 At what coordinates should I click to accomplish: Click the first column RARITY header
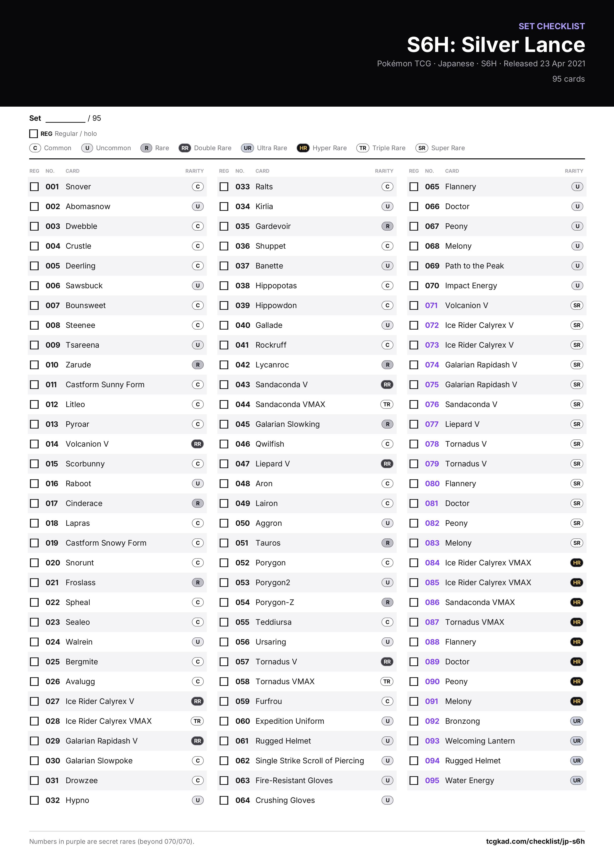[x=194, y=171]
